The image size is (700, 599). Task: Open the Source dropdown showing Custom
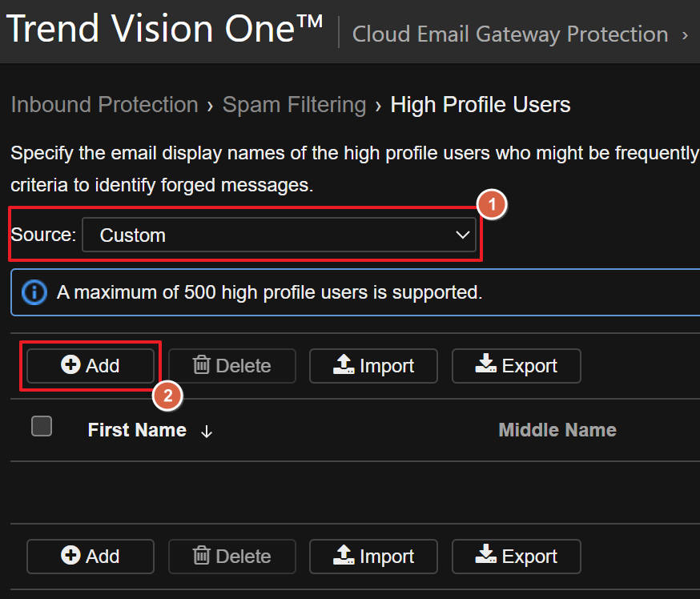[x=279, y=235]
